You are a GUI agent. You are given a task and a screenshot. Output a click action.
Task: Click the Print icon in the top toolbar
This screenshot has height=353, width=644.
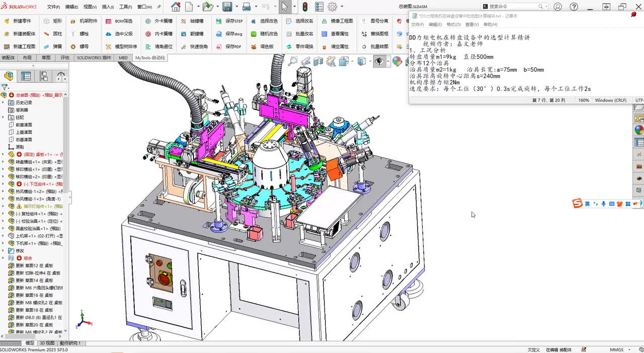247,7
